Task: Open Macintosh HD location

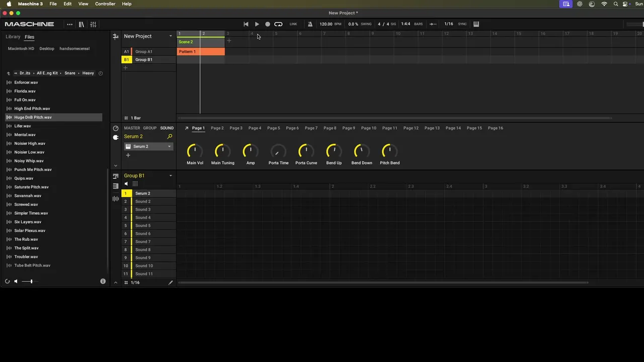Action: pyautogui.click(x=21, y=49)
